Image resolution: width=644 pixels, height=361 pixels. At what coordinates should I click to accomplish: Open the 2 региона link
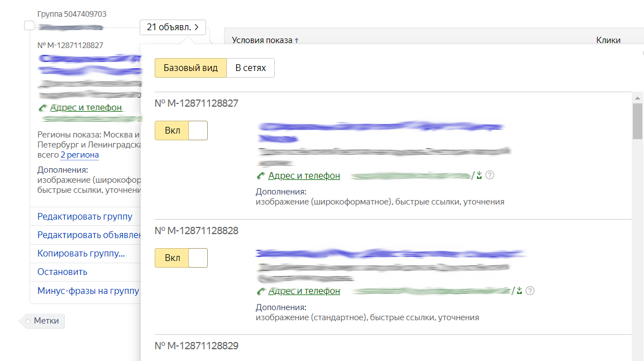click(x=80, y=155)
